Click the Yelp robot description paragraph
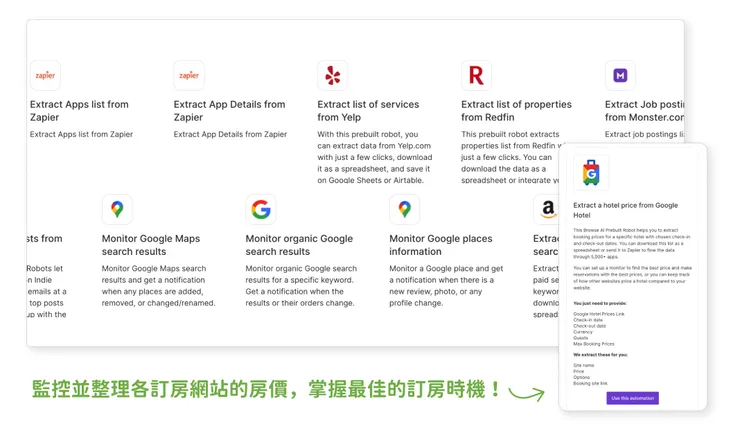740x428 pixels. (375, 157)
